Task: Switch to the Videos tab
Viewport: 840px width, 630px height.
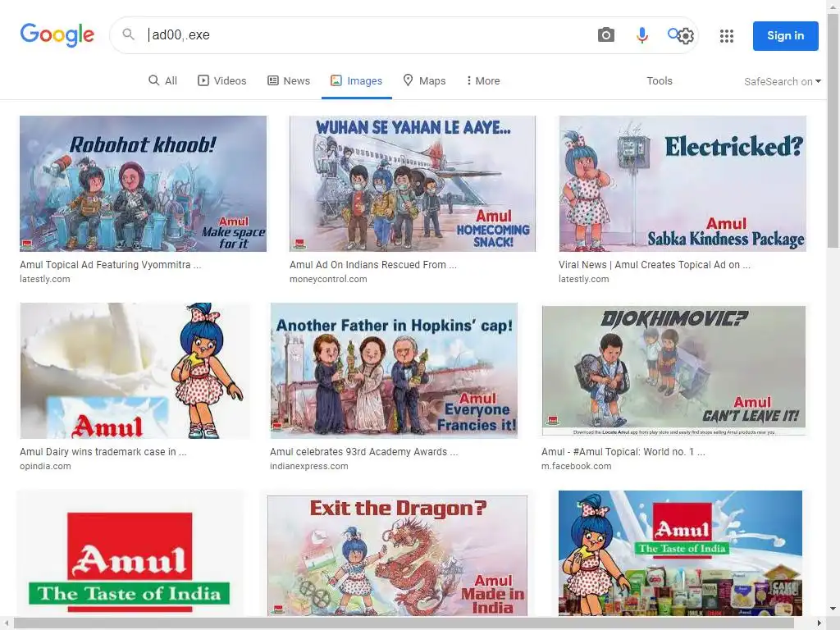Action: click(x=221, y=81)
